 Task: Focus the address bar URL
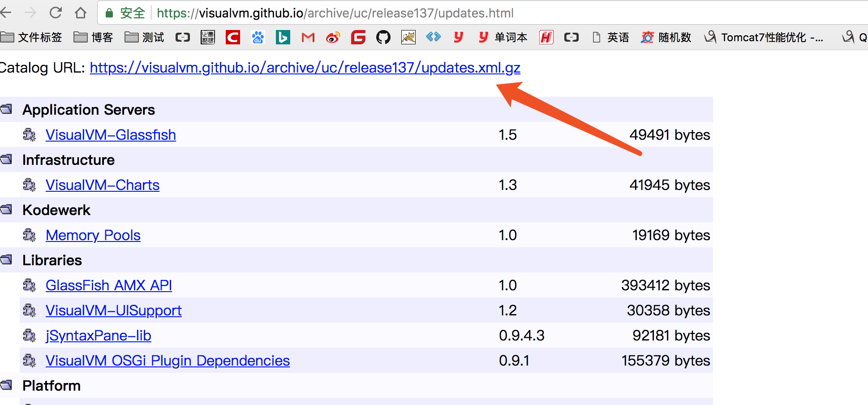click(x=335, y=13)
